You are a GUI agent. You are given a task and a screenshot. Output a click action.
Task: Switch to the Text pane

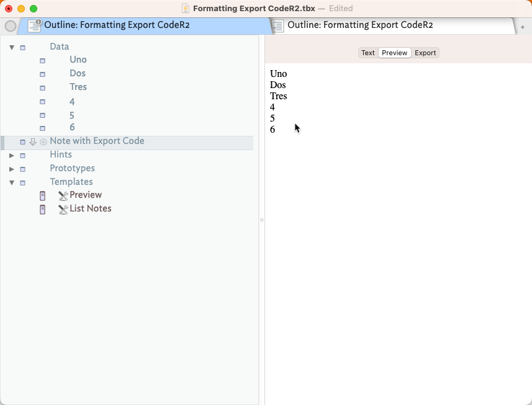click(368, 53)
